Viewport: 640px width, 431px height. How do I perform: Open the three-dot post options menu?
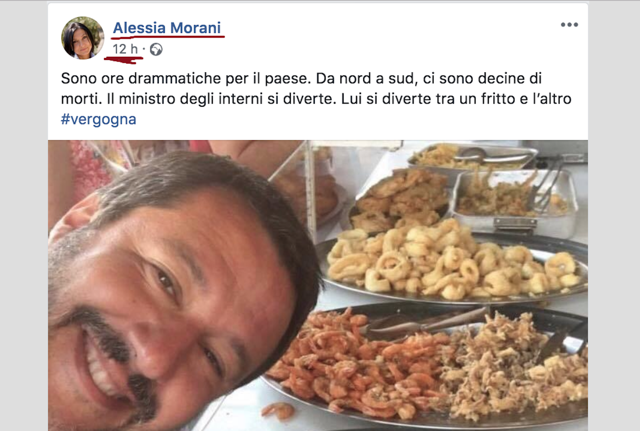point(569,25)
